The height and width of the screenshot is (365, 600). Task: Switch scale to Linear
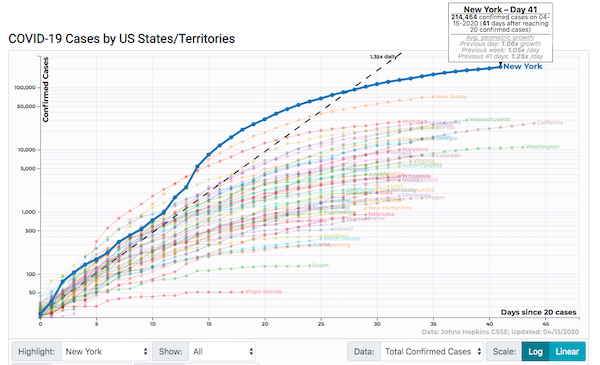click(x=567, y=351)
